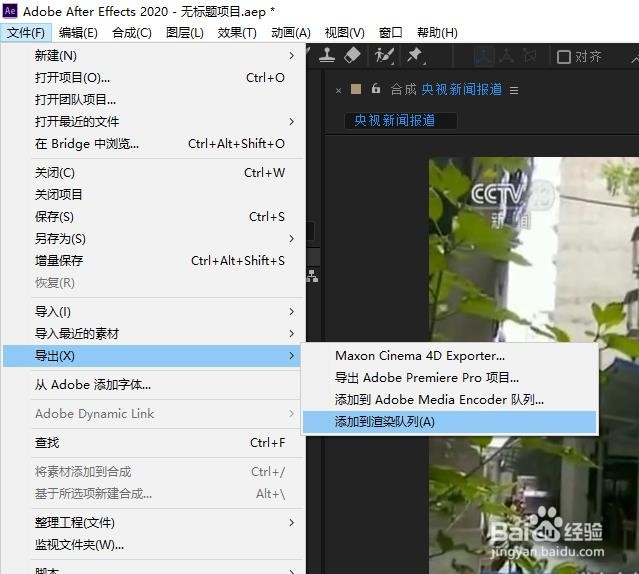The height and width of the screenshot is (574, 639).
Task: Click the composition lock icon
Action: click(x=376, y=88)
